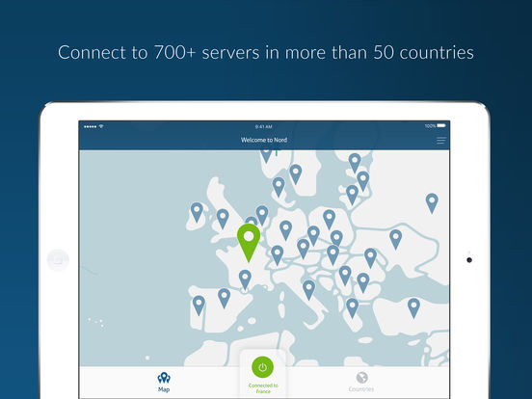Tap the 9:41 AM clock
Screen dimensions: 532x399
coord(264,126)
